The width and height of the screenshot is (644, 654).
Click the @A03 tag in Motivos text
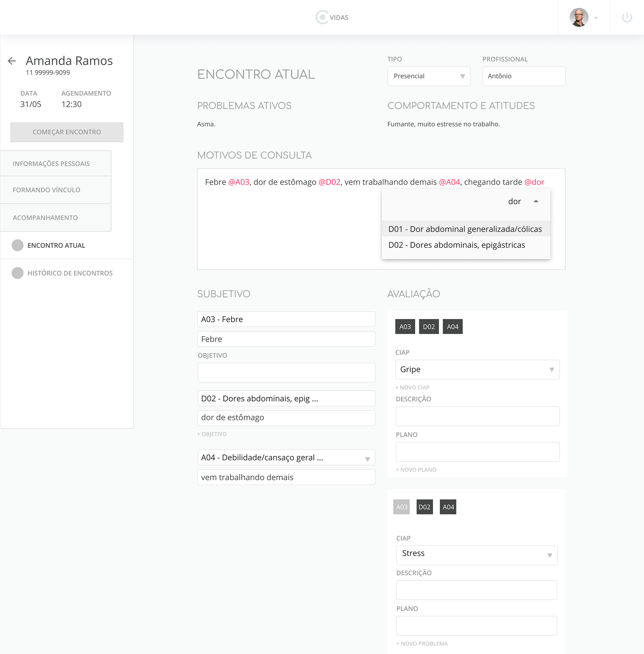238,182
